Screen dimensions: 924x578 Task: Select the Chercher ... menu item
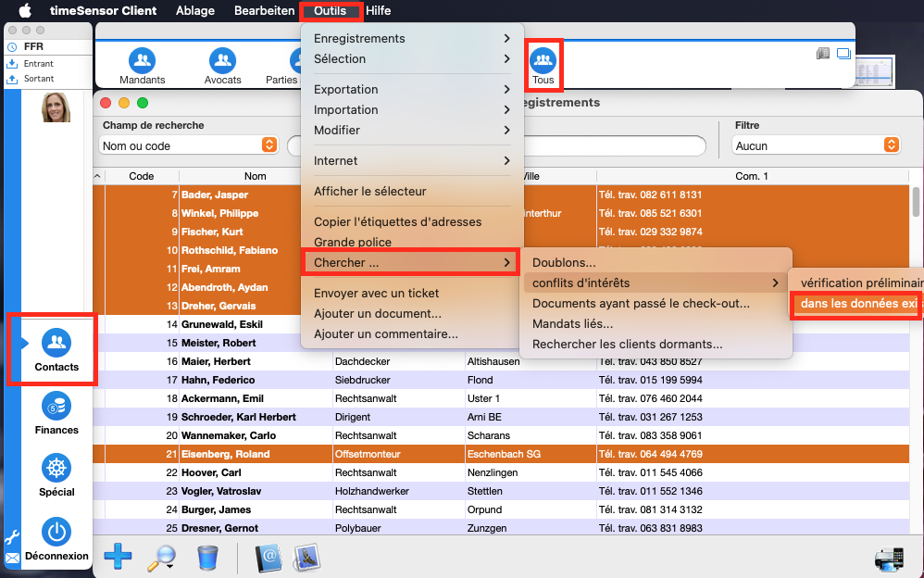tap(412, 262)
